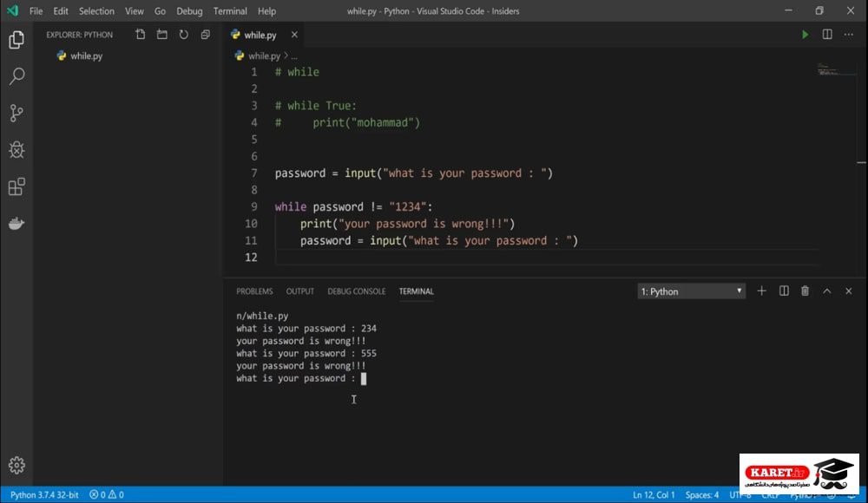Open errors and warnings count in status bar

(x=107, y=494)
